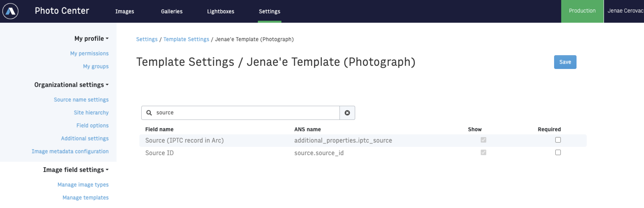The image size is (644, 208).
Task: Open Manage image types
Action: [x=83, y=184]
